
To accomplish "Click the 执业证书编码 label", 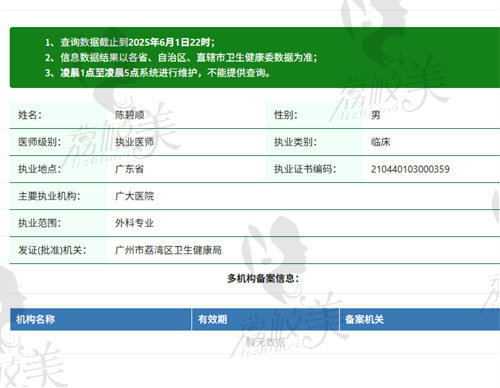I will (x=305, y=169).
